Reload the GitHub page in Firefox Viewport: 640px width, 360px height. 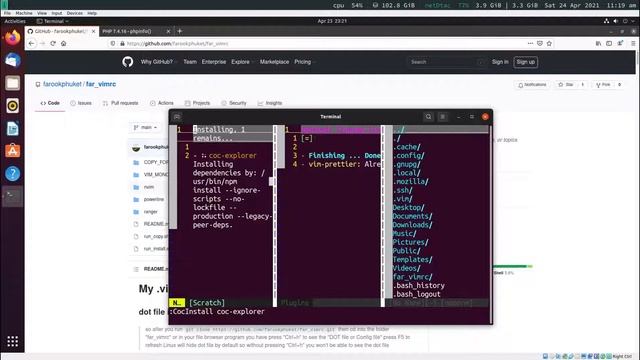click(53, 43)
